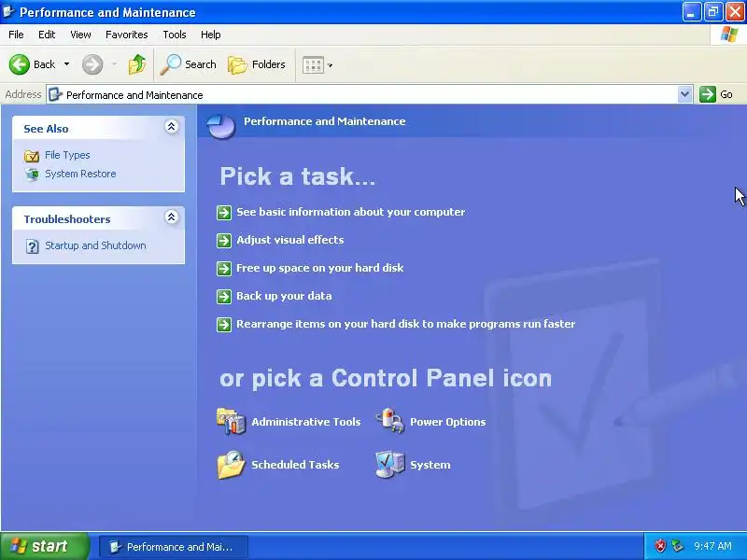
Task: Expand the Address bar dropdown arrow
Action: click(684, 94)
